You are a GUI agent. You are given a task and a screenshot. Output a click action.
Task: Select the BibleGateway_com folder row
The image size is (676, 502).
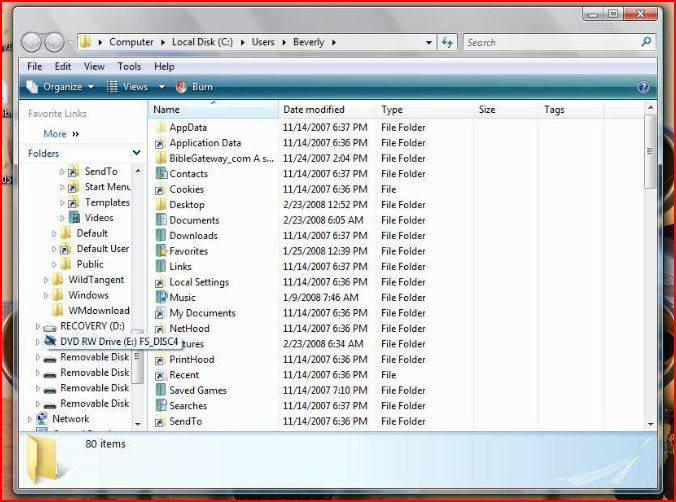point(291,158)
